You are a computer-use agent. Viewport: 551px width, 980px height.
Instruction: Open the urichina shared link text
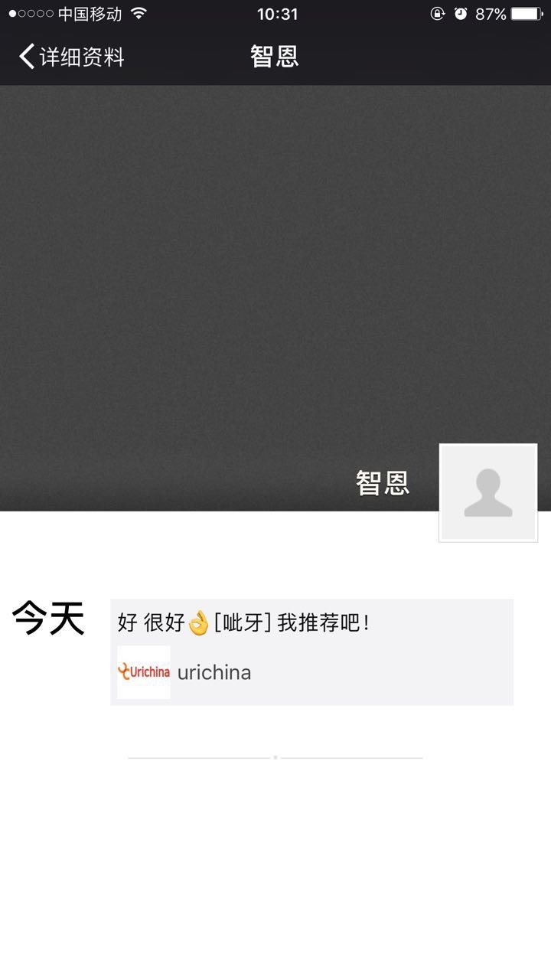pyautogui.click(x=214, y=673)
